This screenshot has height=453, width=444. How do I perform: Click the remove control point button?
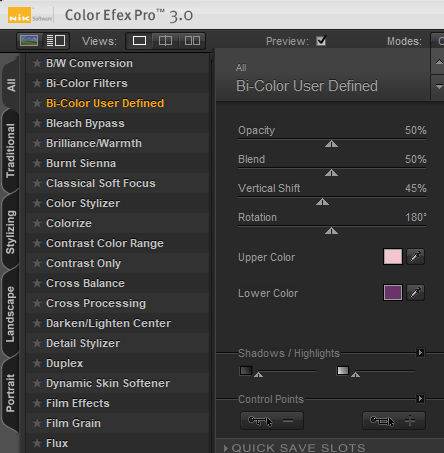click(x=272, y=421)
